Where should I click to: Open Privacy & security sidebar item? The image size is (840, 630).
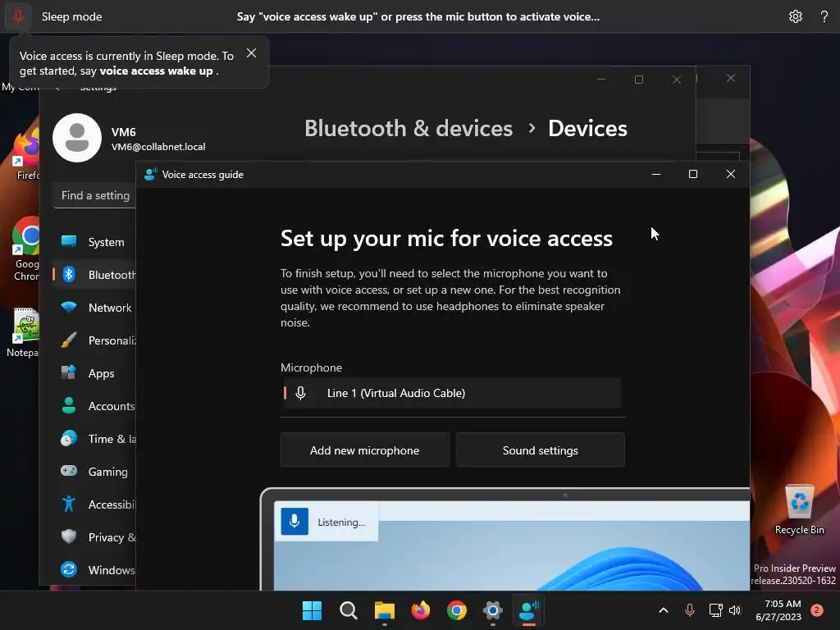(94, 537)
